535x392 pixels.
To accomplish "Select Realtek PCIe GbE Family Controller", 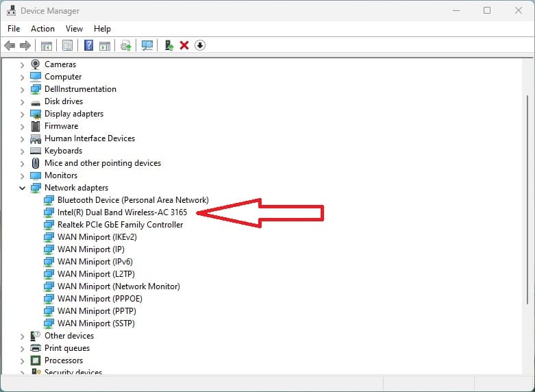I will 120,225.
